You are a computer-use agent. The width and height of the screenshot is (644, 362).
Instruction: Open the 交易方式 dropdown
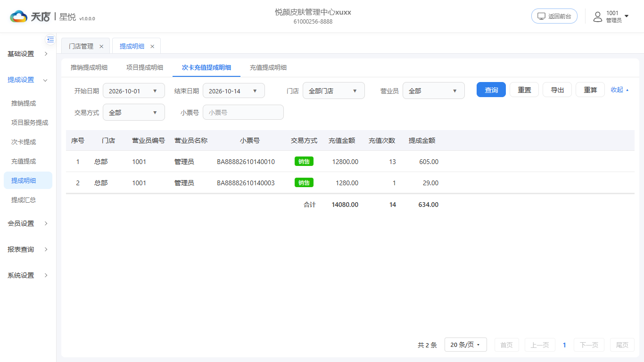(x=134, y=113)
